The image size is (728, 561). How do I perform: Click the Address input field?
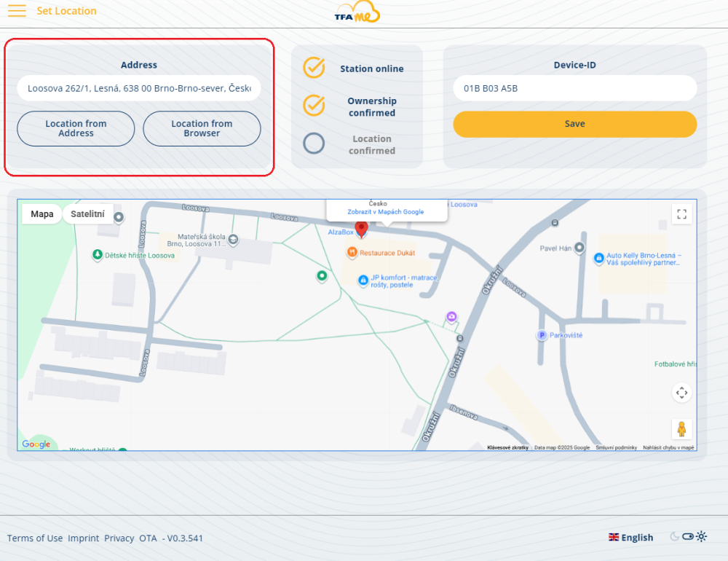pos(138,88)
